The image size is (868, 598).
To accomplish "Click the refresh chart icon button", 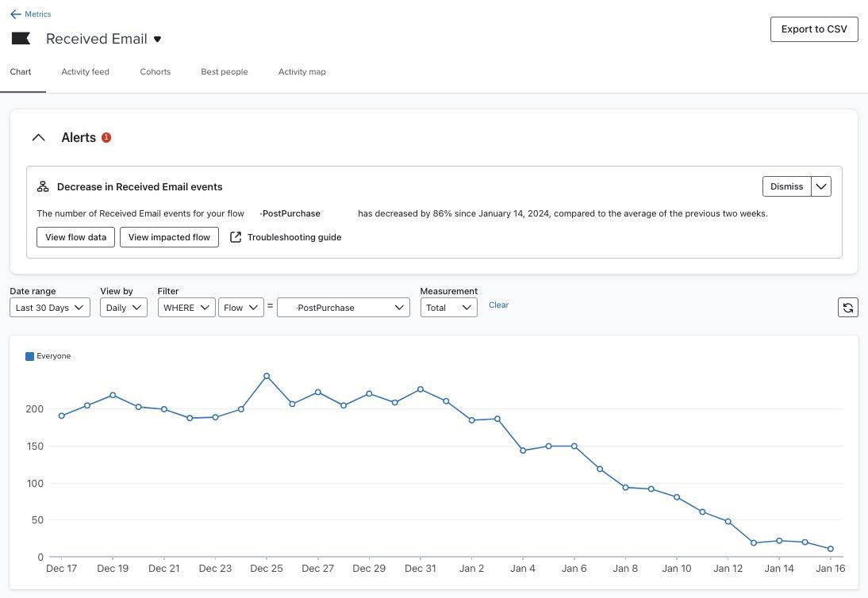I will (x=847, y=307).
